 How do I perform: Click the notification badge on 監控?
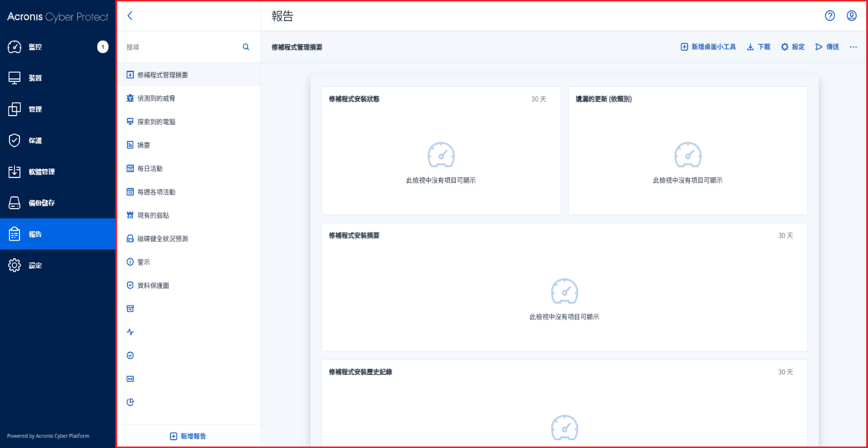point(103,47)
